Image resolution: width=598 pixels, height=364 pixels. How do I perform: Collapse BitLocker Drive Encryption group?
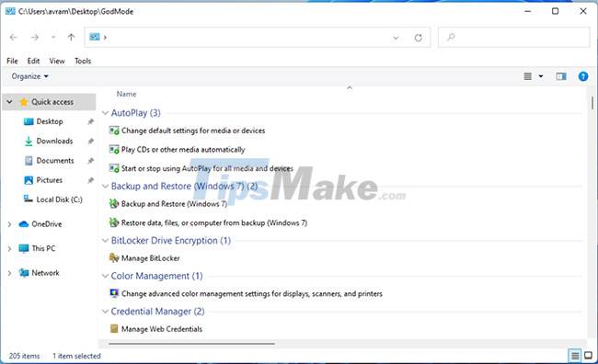click(105, 241)
